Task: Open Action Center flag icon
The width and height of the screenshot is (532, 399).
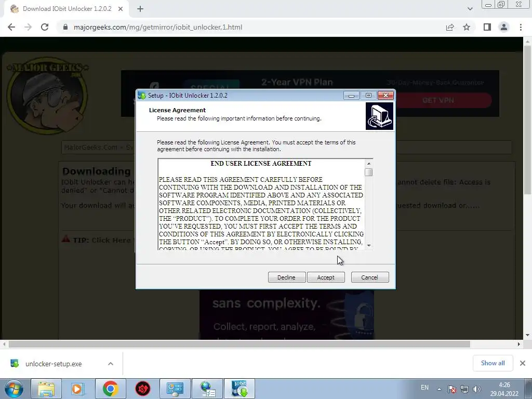Action: 451,389
